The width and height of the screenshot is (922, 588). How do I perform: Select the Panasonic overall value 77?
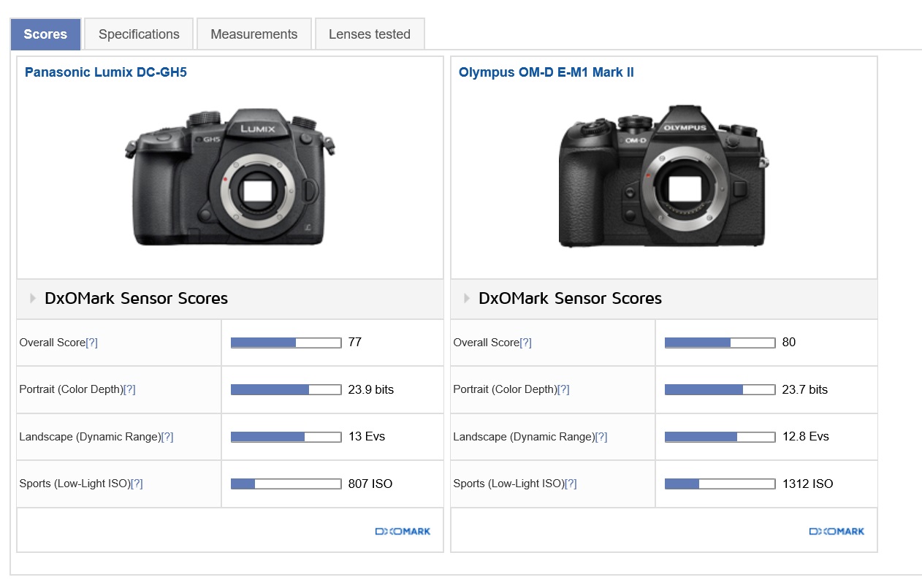click(355, 343)
